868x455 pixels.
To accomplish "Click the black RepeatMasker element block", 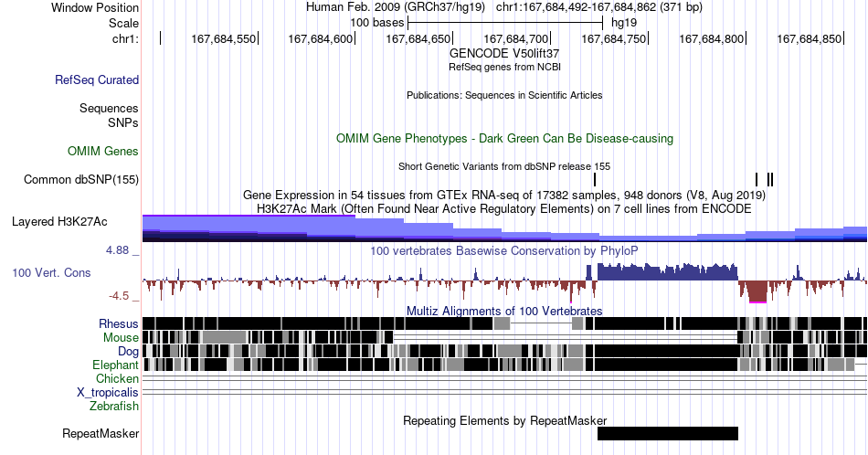I will [x=668, y=433].
